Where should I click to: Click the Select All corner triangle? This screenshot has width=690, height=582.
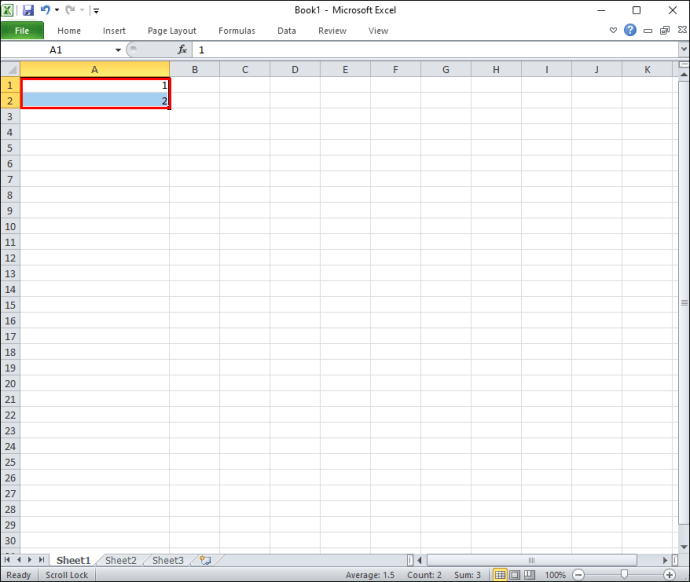tap(11, 70)
